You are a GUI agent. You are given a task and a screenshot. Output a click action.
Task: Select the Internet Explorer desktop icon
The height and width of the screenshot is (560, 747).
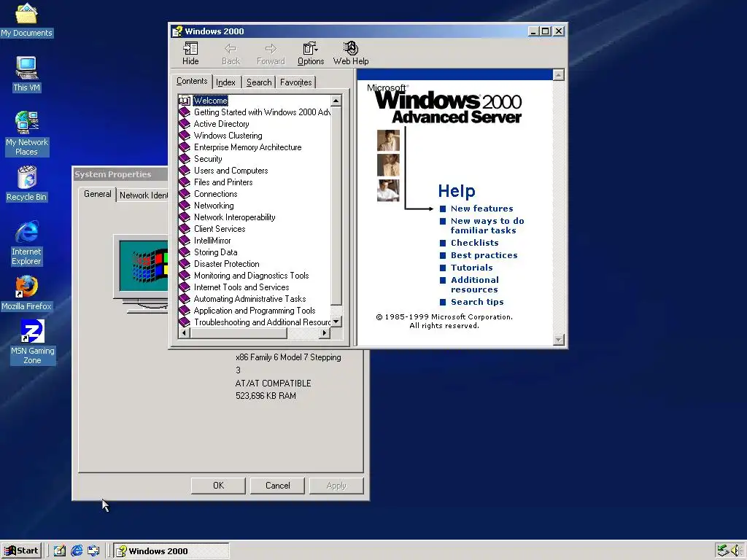pos(27,243)
